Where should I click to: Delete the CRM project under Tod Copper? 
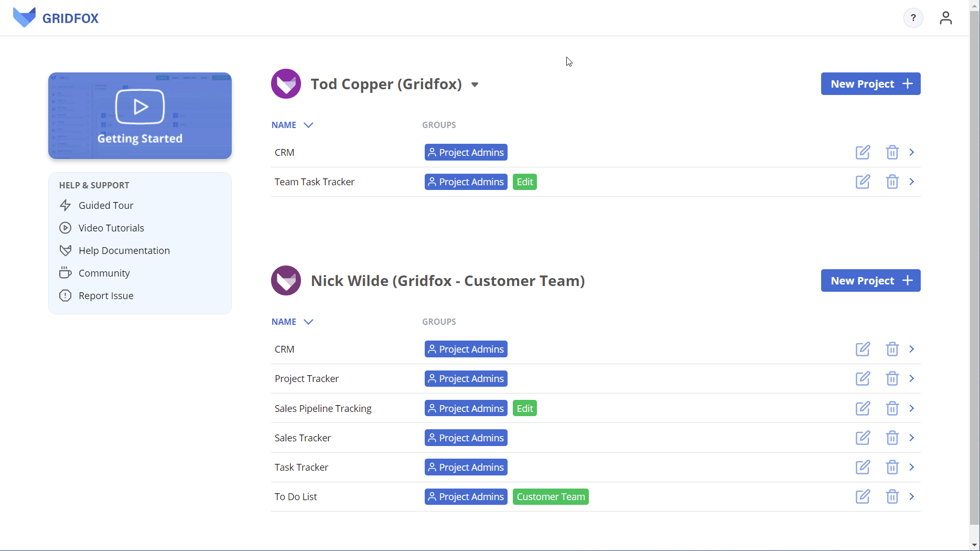(x=892, y=153)
